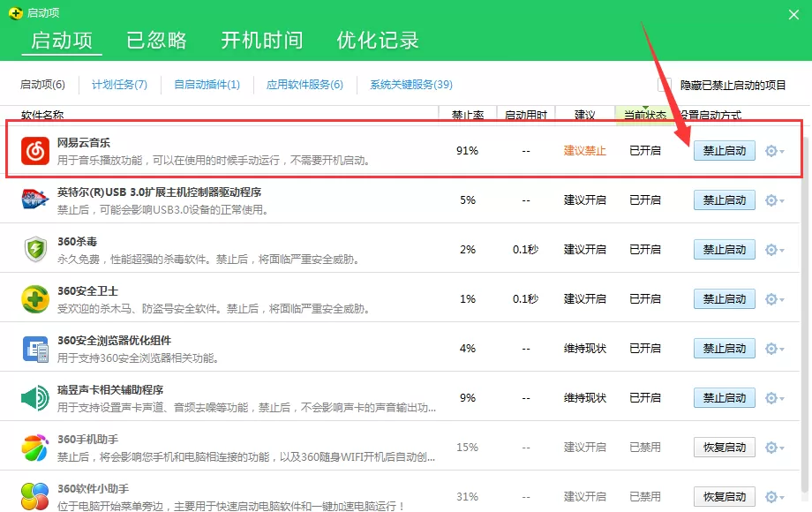
Task: Click the 360安全浏览器优化组件 icon
Action: pyautogui.click(x=35, y=349)
